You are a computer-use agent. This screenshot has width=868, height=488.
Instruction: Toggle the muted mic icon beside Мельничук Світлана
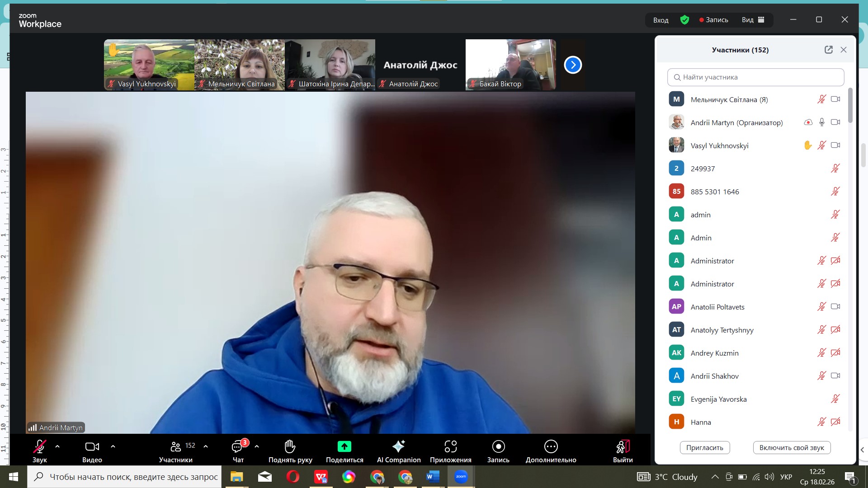point(821,99)
